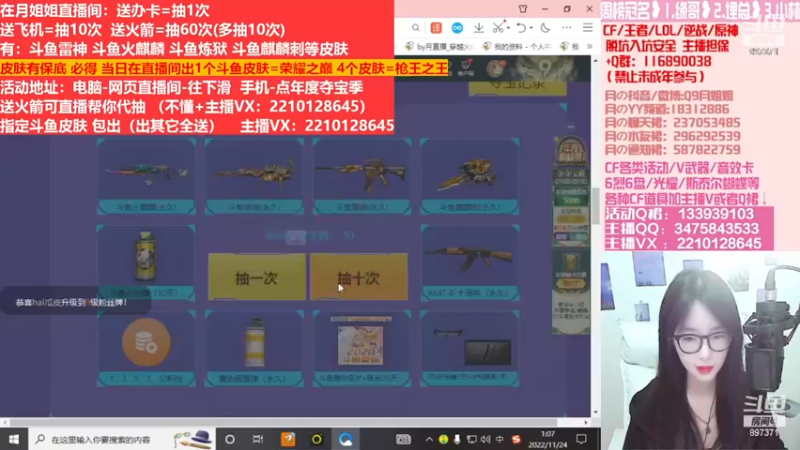Image resolution: width=800 pixels, height=450 pixels.
Task: Click the network icon in system tray
Action: 471,439
